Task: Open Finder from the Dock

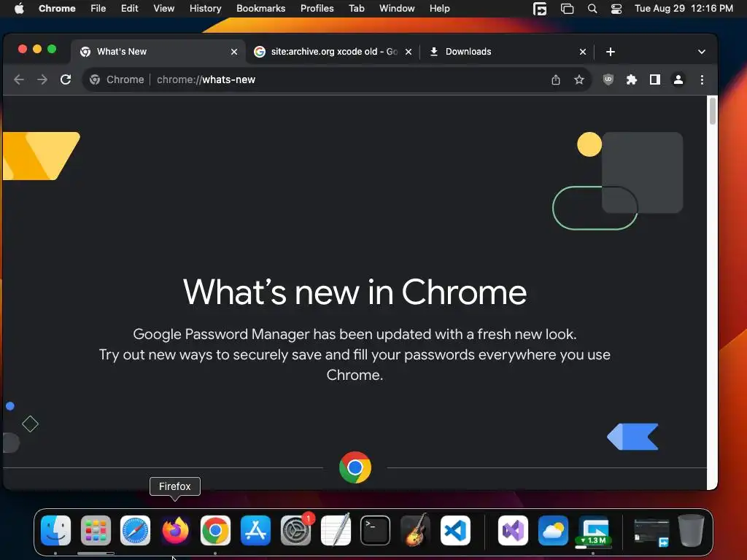Action: pyautogui.click(x=55, y=530)
